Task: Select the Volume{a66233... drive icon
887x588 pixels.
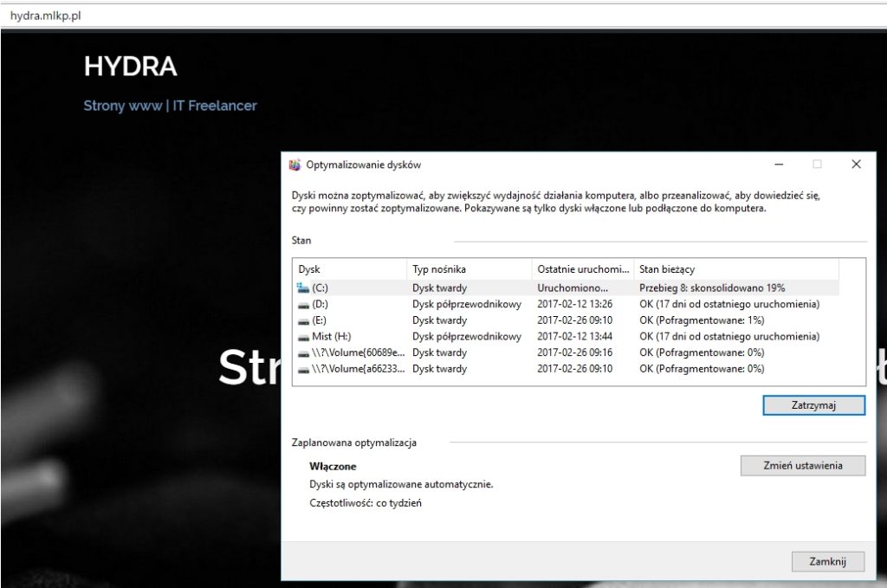Action: (x=303, y=369)
